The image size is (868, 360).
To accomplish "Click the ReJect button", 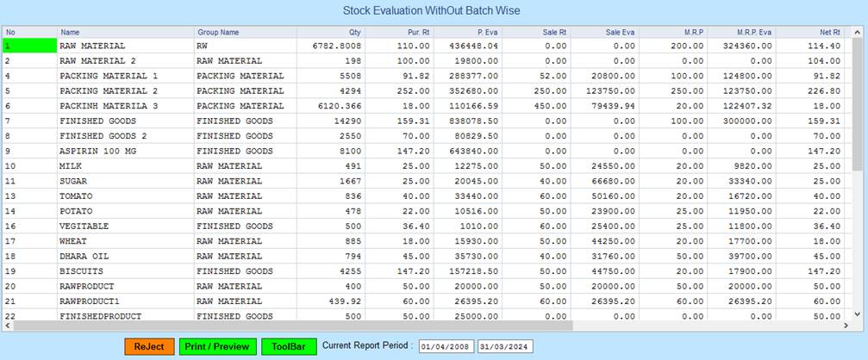I will [x=148, y=346].
